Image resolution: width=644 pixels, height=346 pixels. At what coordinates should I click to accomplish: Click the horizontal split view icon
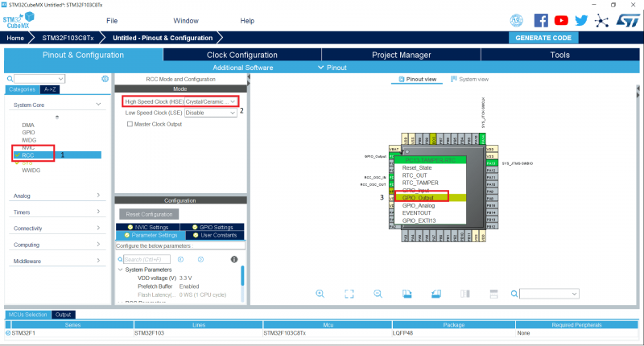coord(493,294)
